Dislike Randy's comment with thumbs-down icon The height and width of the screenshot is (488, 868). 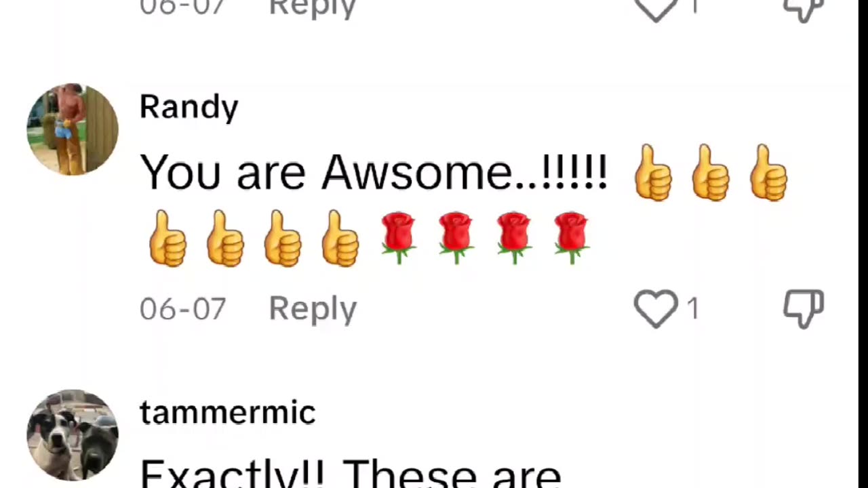(x=804, y=309)
